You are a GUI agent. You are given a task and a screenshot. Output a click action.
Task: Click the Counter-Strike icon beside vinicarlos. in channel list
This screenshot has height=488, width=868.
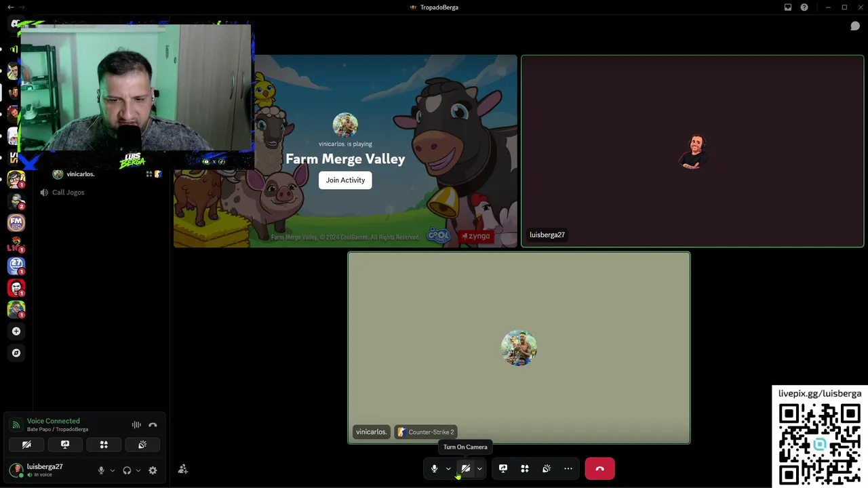point(158,174)
